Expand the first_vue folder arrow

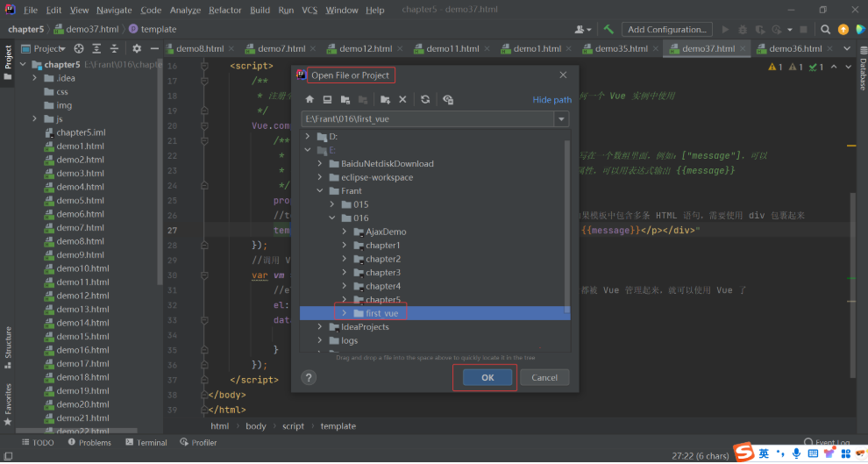pos(345,313)
